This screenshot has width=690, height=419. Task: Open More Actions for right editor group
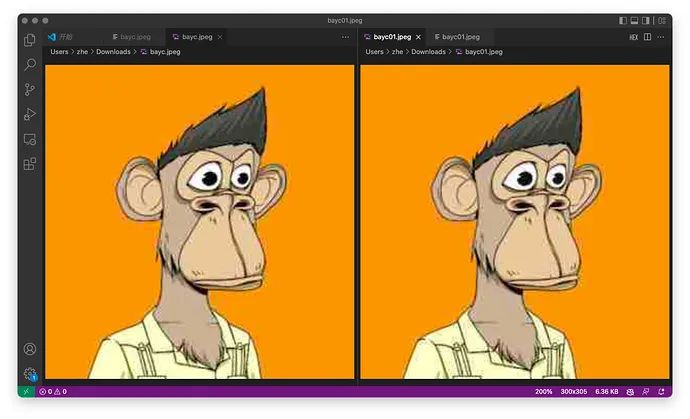tap(661, 37)
